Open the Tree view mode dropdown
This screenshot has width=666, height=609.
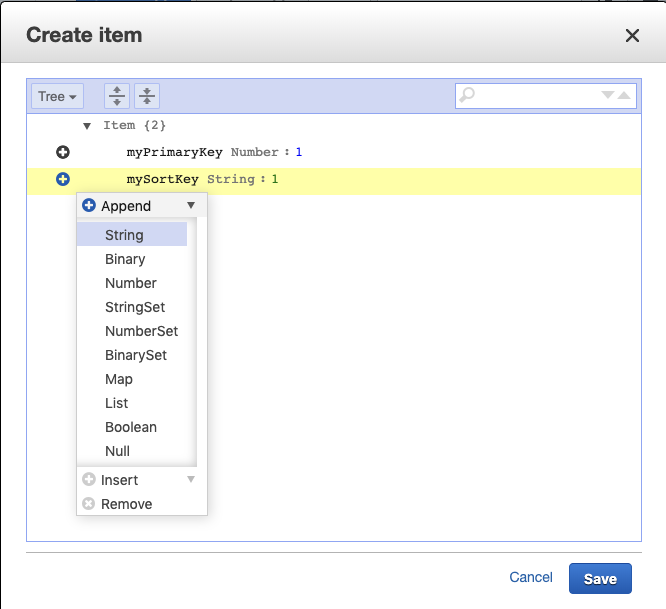coord(57,96)
